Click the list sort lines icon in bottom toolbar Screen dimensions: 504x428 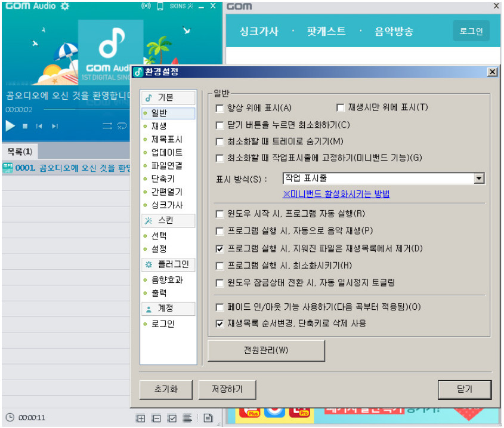point(187,418)
